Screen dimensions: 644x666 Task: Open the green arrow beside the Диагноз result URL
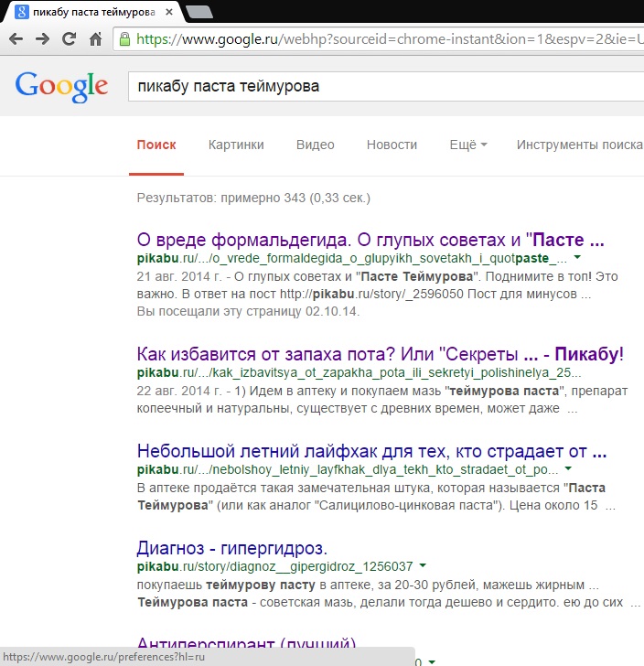point(423,566)
